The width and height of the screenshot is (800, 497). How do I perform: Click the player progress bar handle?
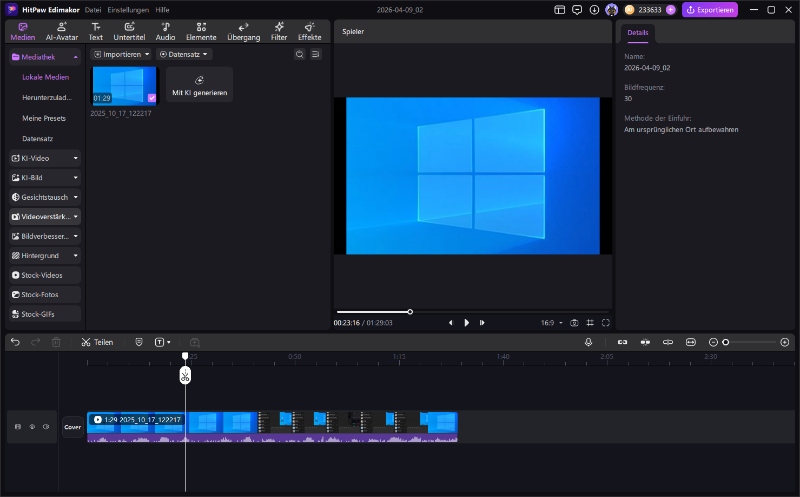410,312
